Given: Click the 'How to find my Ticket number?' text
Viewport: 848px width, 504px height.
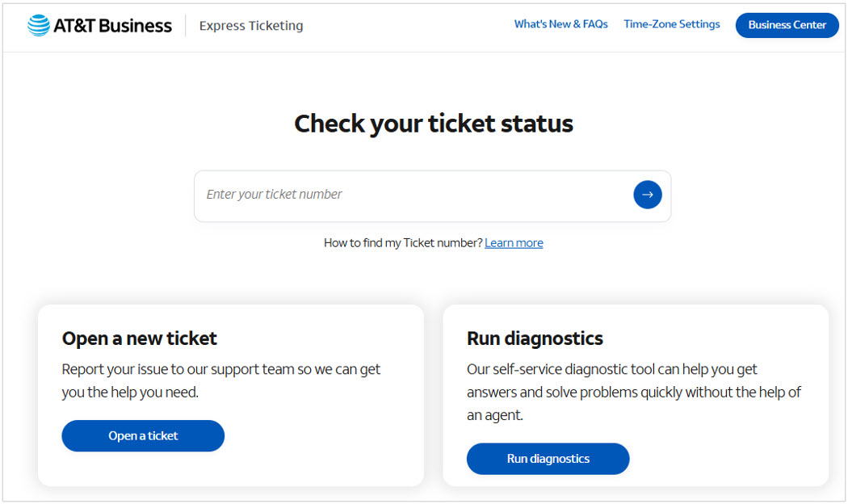Looking at the screenshot, I should click(x=403, y=243).
